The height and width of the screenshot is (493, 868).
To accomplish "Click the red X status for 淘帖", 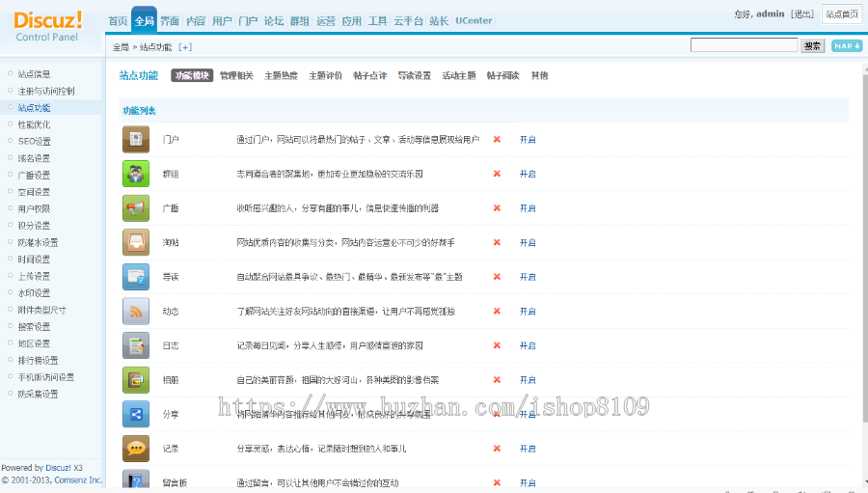I will (497, 242).
